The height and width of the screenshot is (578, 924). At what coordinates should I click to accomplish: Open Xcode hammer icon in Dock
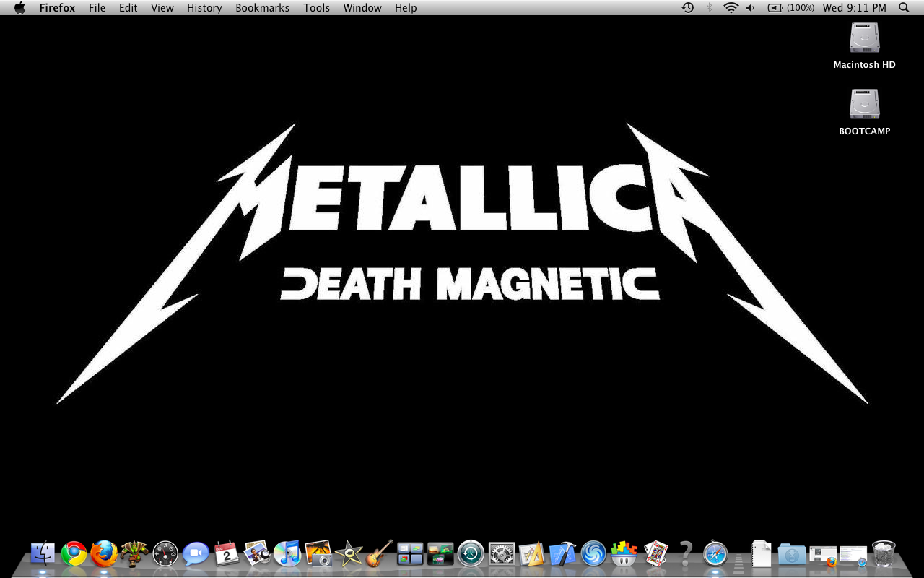point(562,554)
